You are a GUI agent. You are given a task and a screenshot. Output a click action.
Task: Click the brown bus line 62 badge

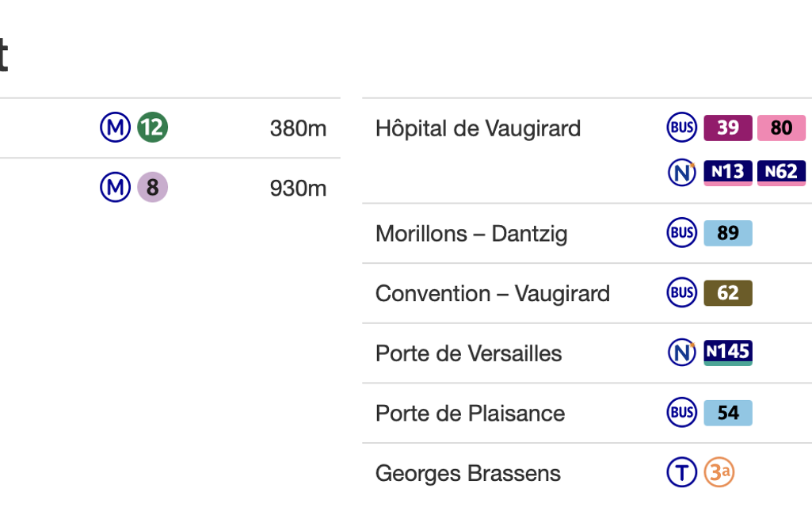727,293
